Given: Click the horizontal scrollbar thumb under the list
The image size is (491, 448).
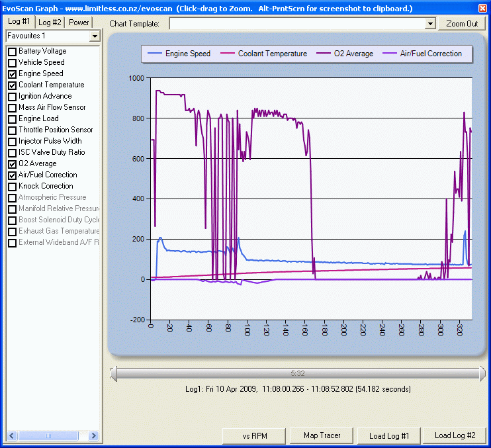Looking at the screenshot, I should 48,435.
